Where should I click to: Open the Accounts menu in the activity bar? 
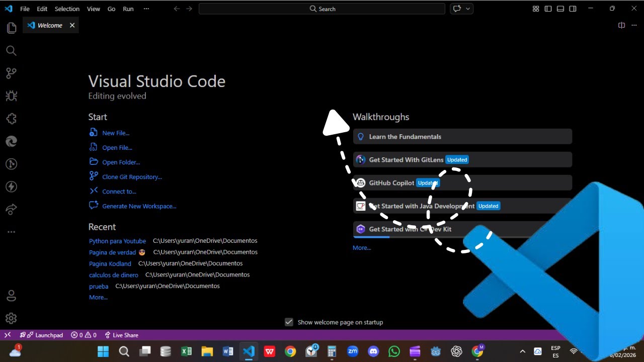point(11,296)
